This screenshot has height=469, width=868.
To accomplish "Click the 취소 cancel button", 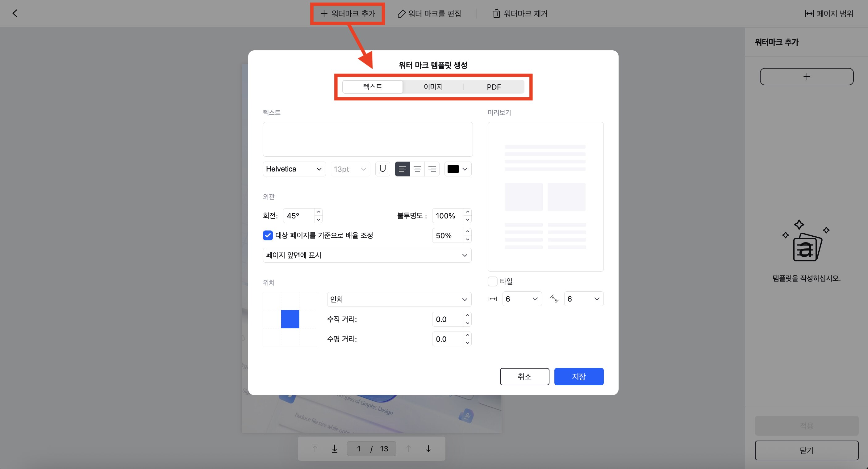I will pyautogui.click(x=524, y=376).
